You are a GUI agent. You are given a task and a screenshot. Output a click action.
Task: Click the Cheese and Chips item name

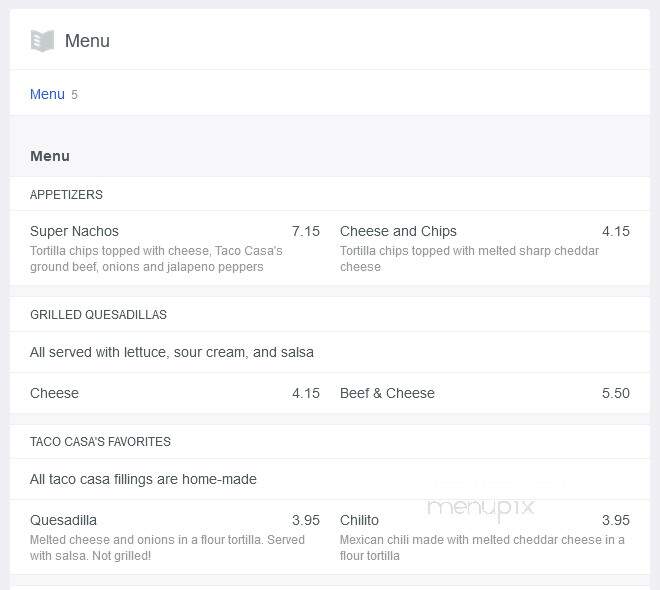coord(398,231)
